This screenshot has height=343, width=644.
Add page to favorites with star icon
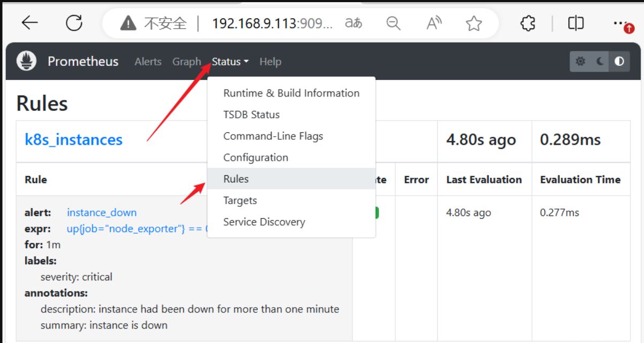click(474, 23)
